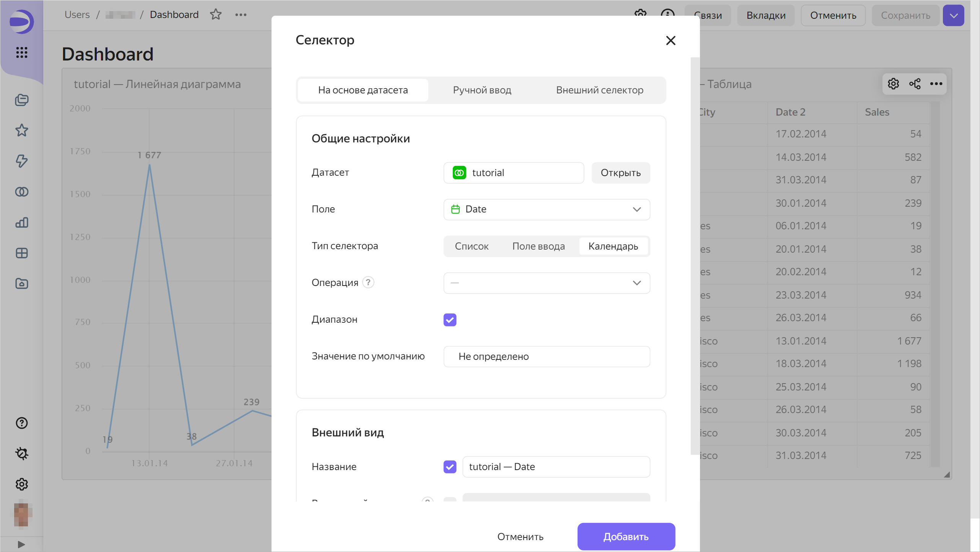Click the Добавить button

point(626,537)
